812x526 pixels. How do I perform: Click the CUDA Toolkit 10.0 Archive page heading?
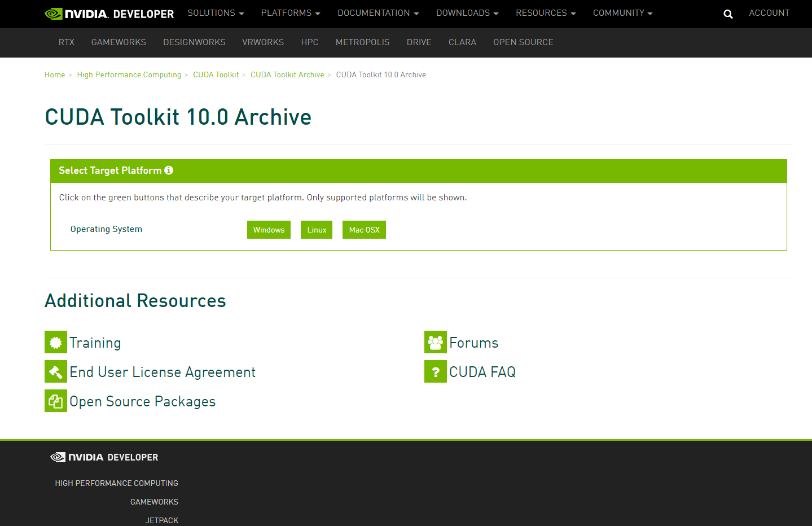178,117
